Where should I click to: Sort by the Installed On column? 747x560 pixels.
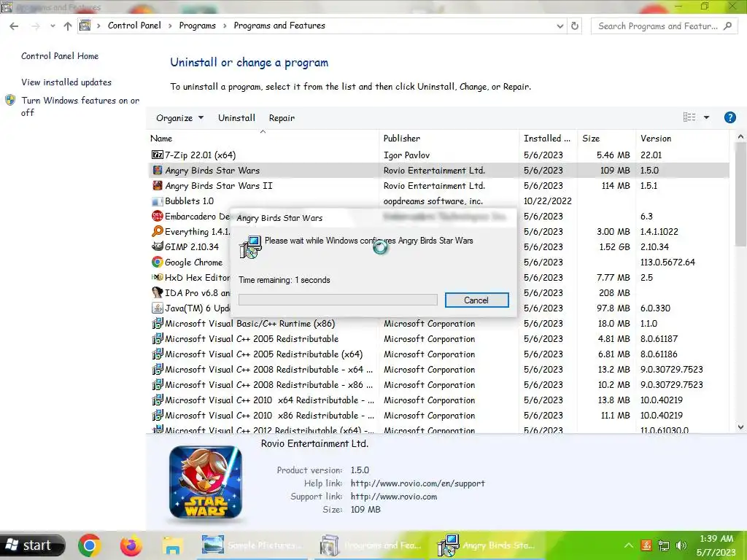548,138
